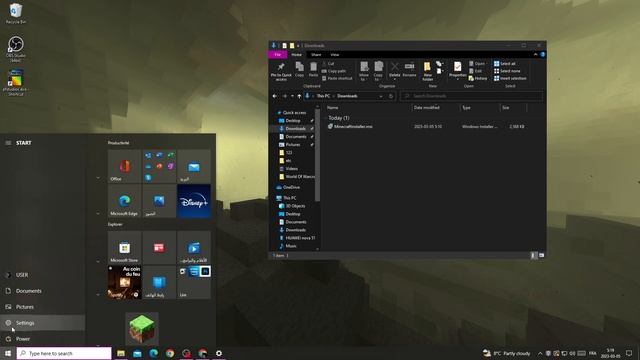Open the Microsoft Edge Start tile

[124, 201]
